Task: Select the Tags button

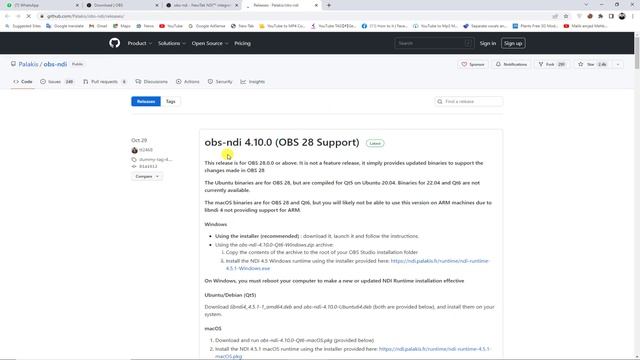Action: (x=171, y=101)
